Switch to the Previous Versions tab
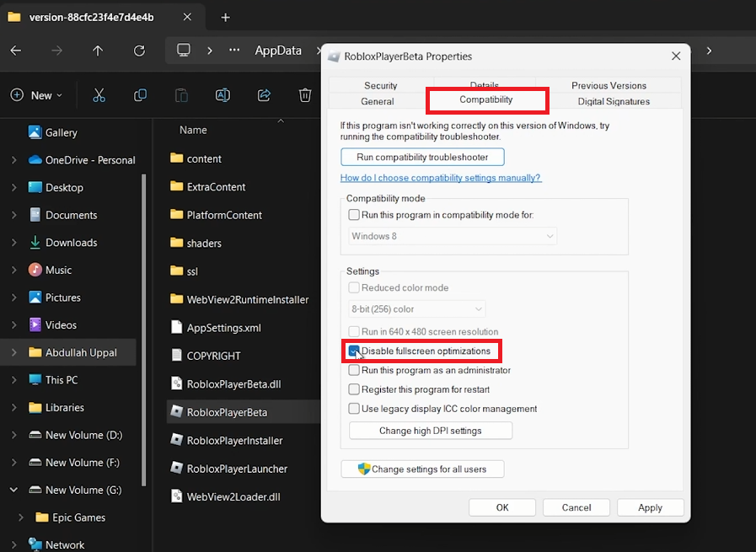756x552 pixels. pos(609,85)
